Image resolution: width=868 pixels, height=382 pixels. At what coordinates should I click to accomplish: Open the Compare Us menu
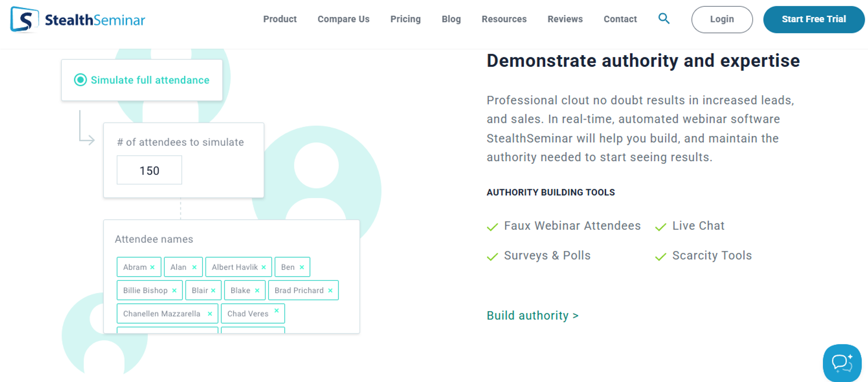click(x=344, y=19)
